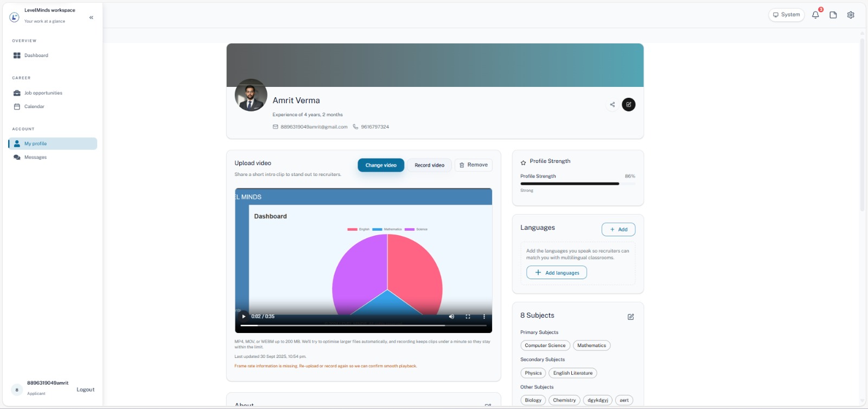The image size is (868, 409).
Task: Click 'Last updated 30 Sept 2025' text
Action: (x=270, y=357)
